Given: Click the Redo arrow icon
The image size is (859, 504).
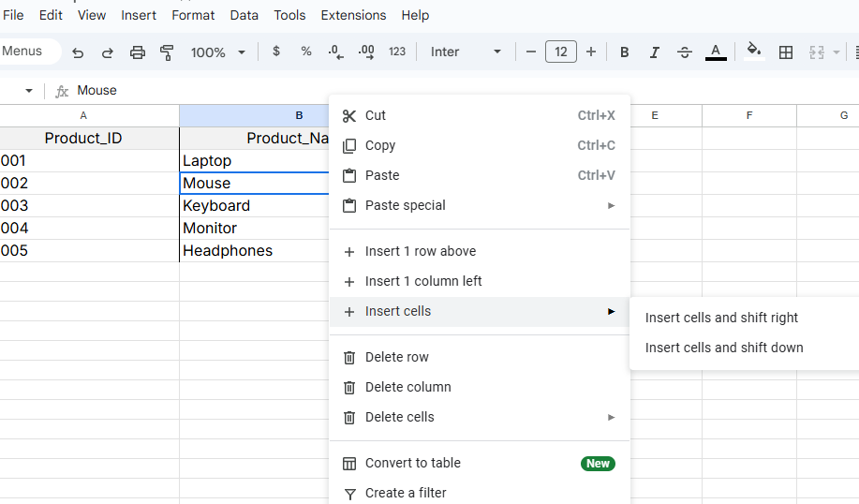Looking at the screenshot, I should click(107, 52).
